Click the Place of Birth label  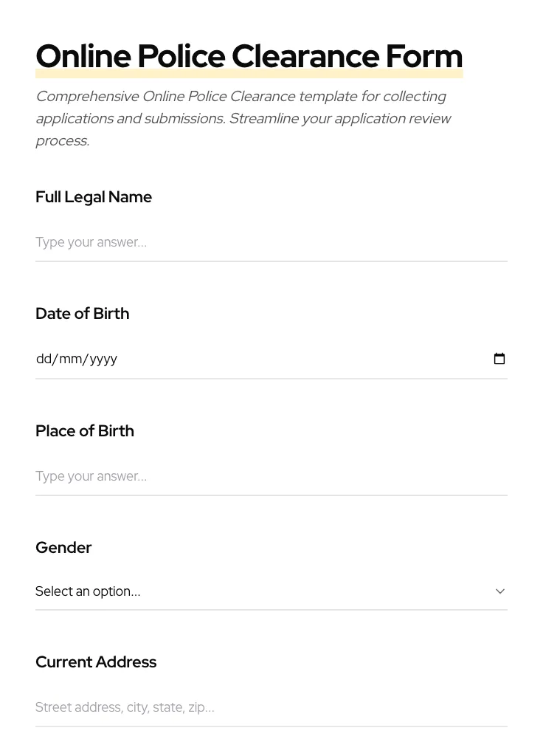tap(85, 431)
